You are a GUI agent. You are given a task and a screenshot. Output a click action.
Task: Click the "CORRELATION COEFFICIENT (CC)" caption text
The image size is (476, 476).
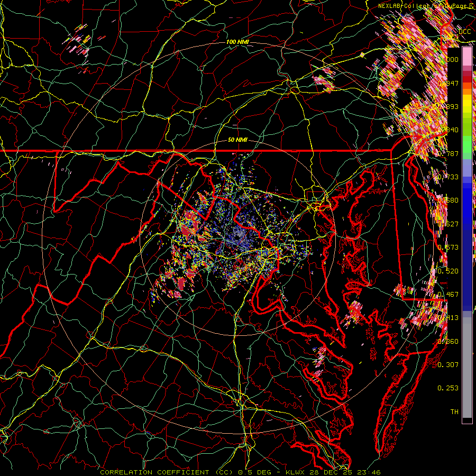[x=166, y=472]
